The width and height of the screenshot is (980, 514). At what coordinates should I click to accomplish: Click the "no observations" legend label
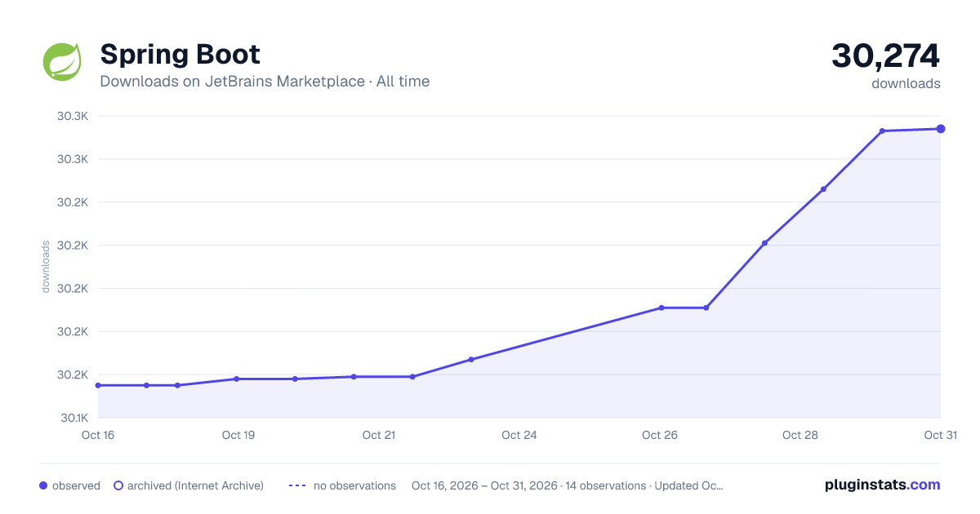tap(354, 485)
